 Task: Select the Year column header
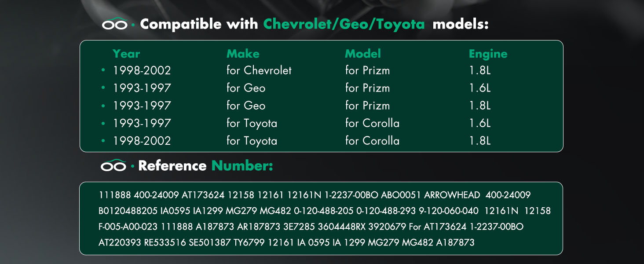tap(126, 54)
